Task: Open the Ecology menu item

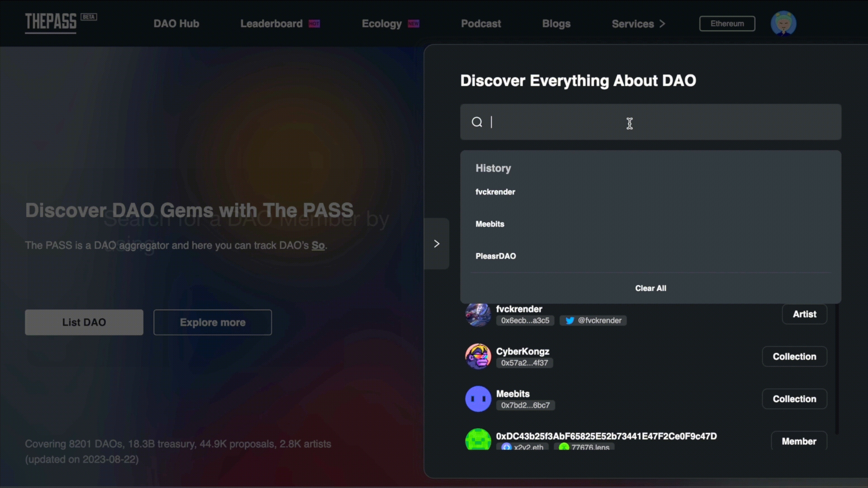Action: click(381, 24)
